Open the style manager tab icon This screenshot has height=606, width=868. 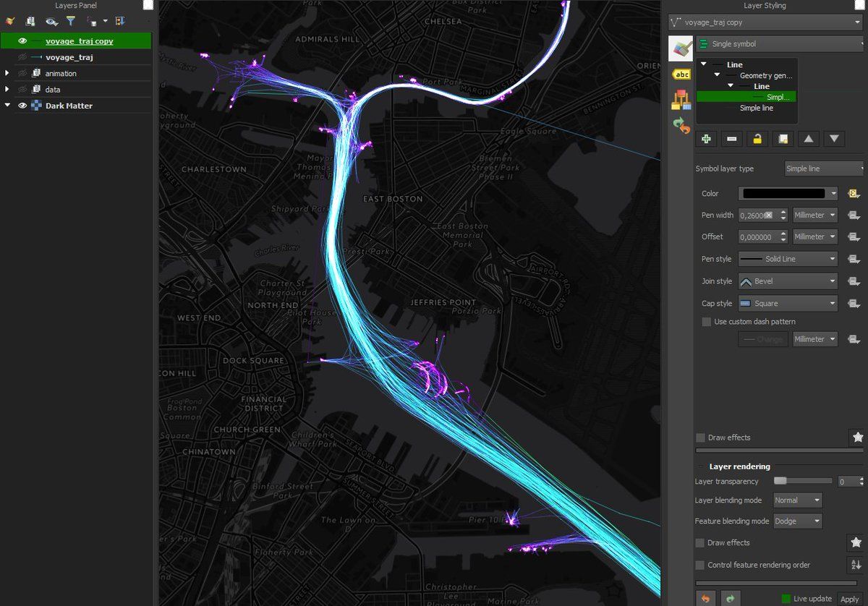pyautogui.click(x=681, y=99)
